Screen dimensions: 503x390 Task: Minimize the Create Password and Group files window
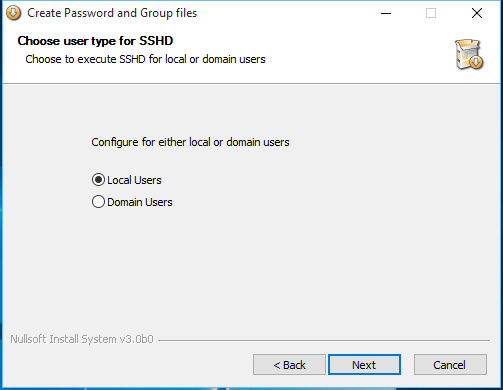[386, 13]
